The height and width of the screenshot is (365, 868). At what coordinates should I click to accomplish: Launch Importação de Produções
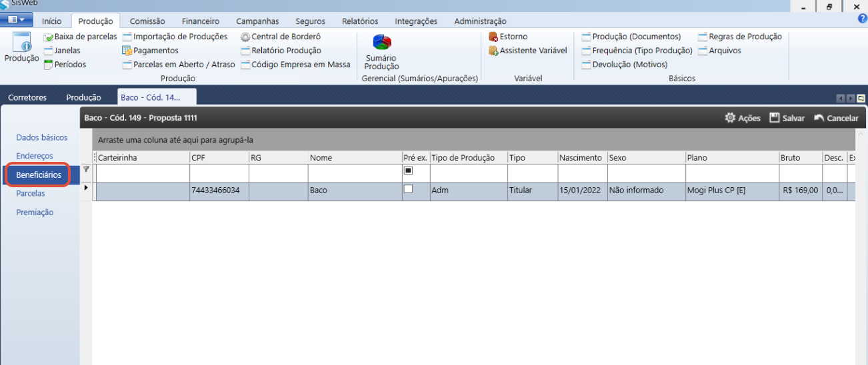click(175, 37)
